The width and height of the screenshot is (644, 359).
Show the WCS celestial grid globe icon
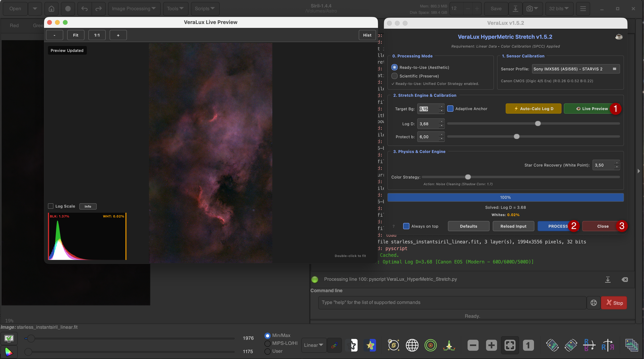point(412,345)
